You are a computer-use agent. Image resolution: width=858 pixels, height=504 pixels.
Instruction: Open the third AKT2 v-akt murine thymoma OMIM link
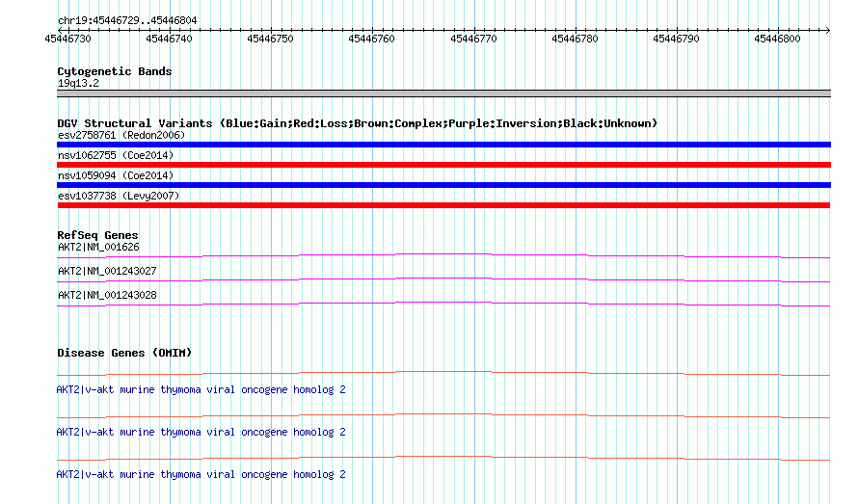click(x=201, y=474)
